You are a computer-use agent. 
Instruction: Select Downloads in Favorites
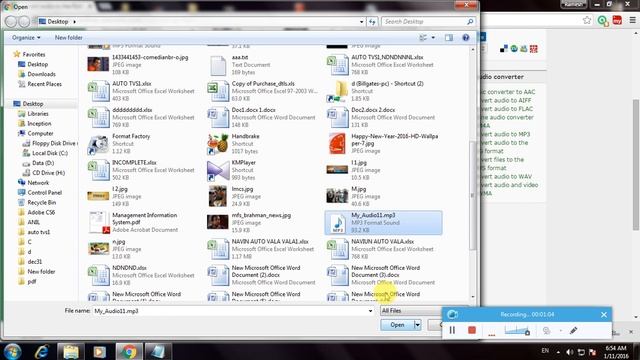pos(41,74)
